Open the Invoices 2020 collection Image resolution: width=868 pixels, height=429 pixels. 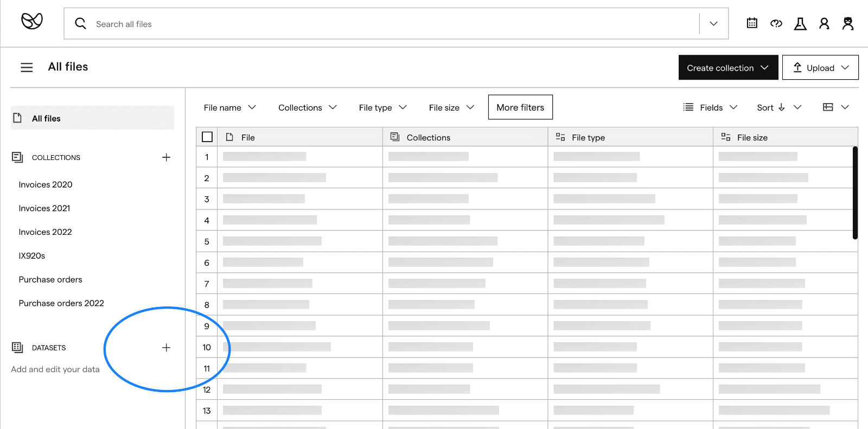[46, 184]
